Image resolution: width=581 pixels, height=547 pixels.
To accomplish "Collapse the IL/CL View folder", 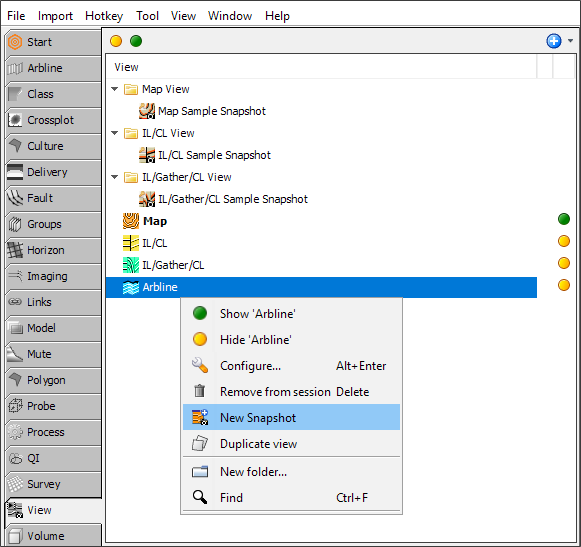I will (114, 133).
